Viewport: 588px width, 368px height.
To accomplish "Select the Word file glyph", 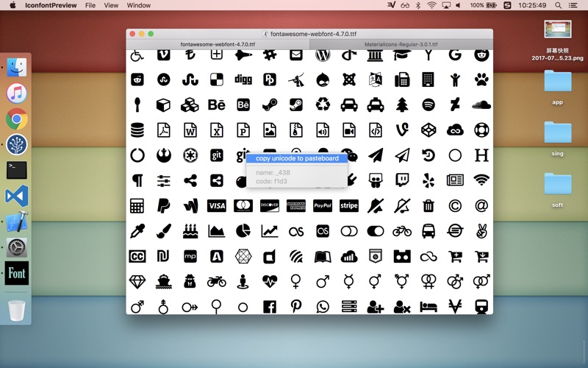I will coord(190,130).
